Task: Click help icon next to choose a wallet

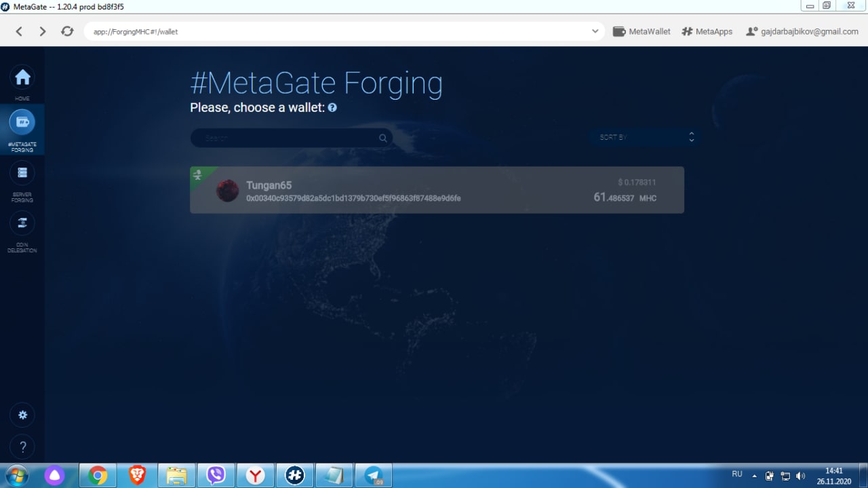Action: pyautogui.click(x=332, y=107)
